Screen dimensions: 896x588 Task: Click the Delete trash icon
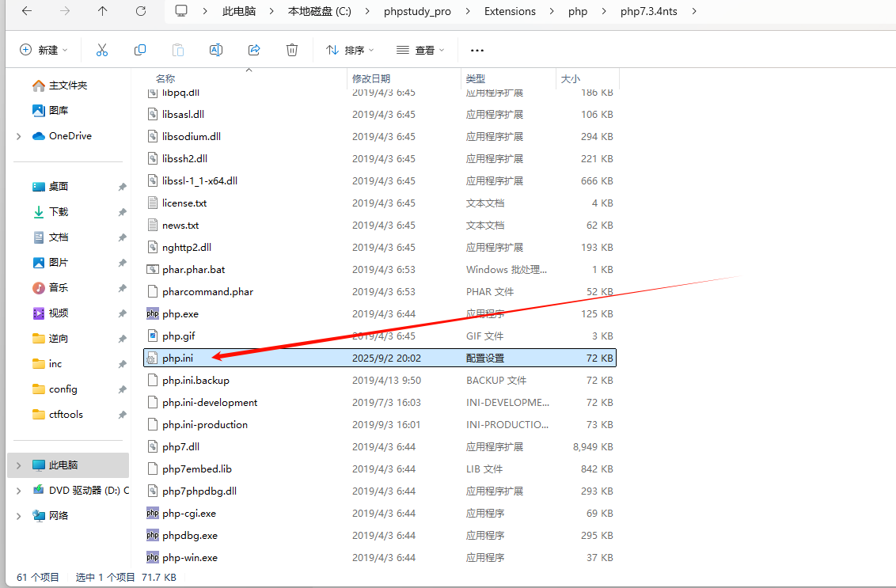point(292,50)
